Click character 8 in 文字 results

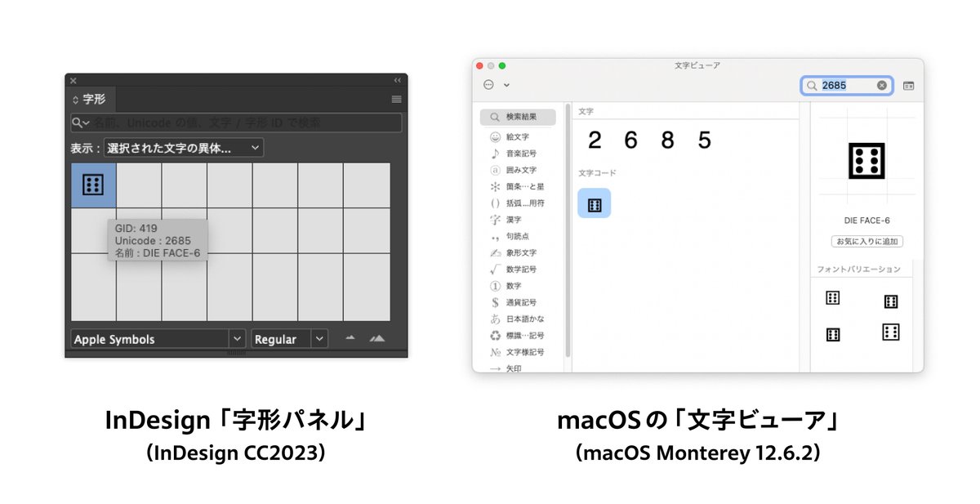[667, 140]
